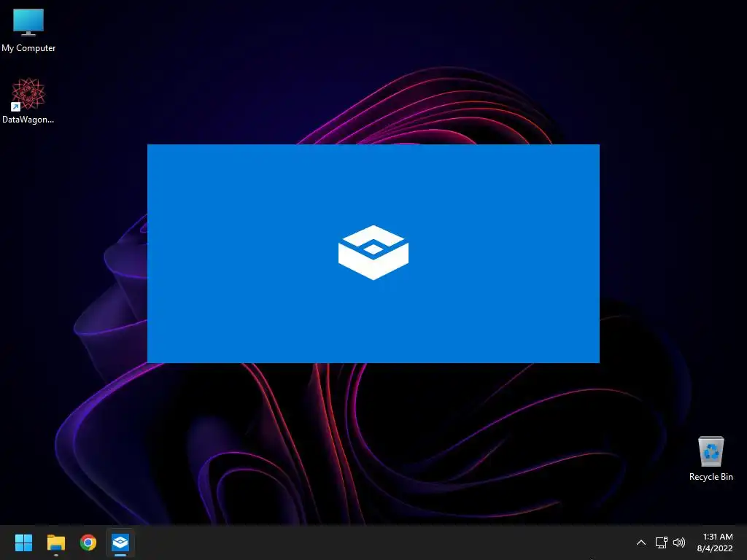Viewport: 747px width, 560px height.
Task: Open the volume speaker tray icon
Action: point(679,542)
